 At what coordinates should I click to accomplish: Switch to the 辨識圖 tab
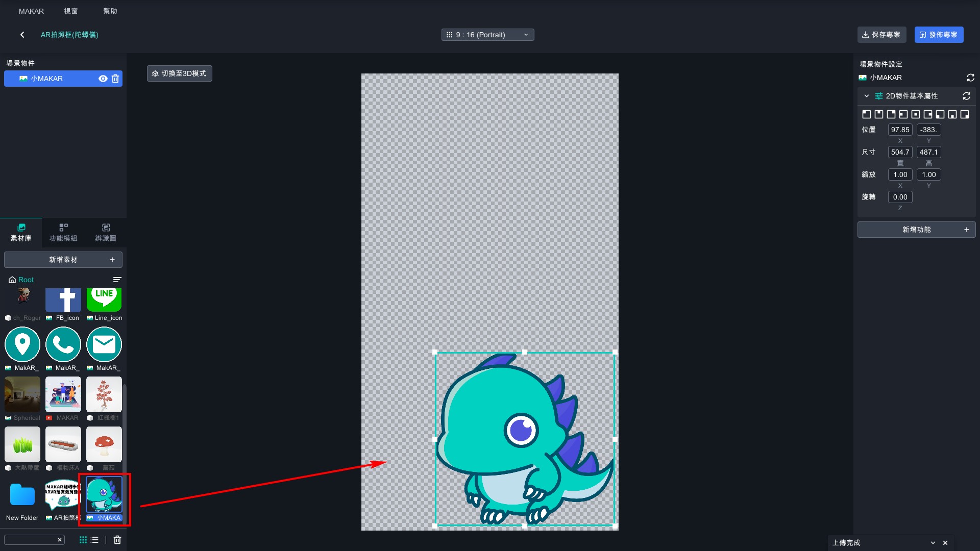(x=106, y=233)
